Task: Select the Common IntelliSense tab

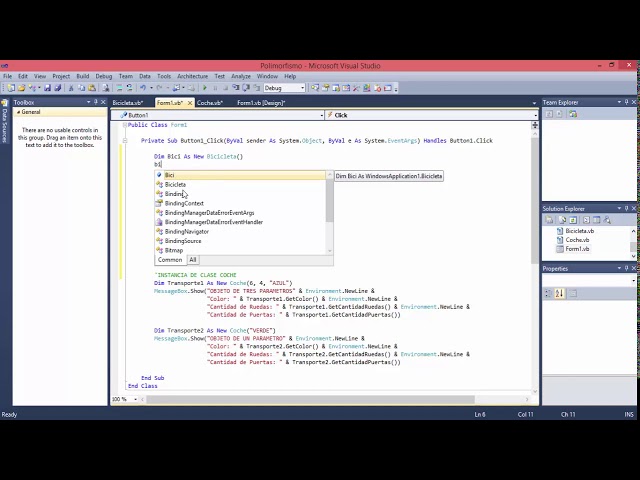Action: coord(170,260)
